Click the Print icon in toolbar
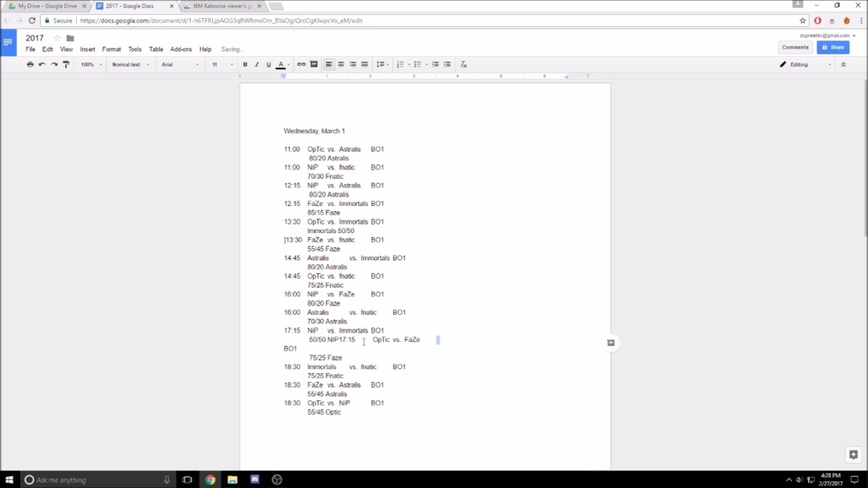 (x=30, y=64)
